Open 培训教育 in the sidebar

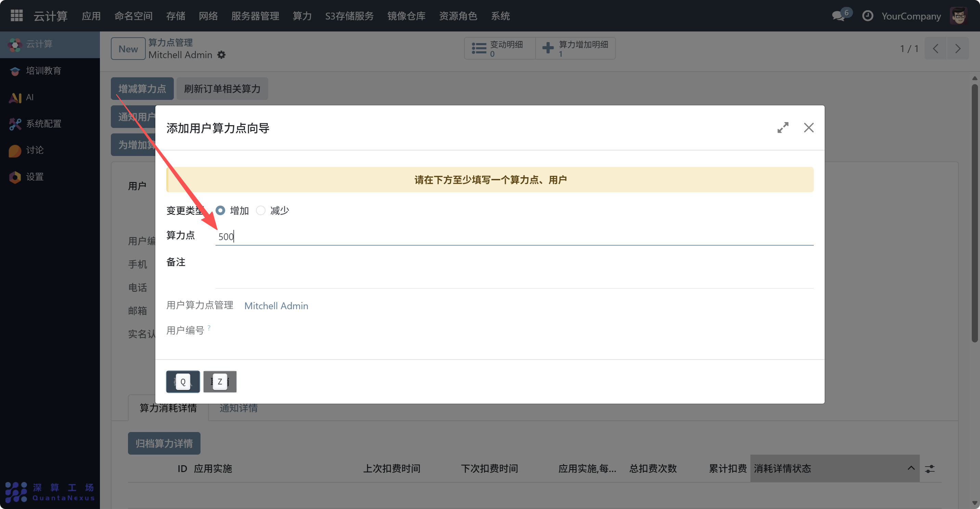43,71
